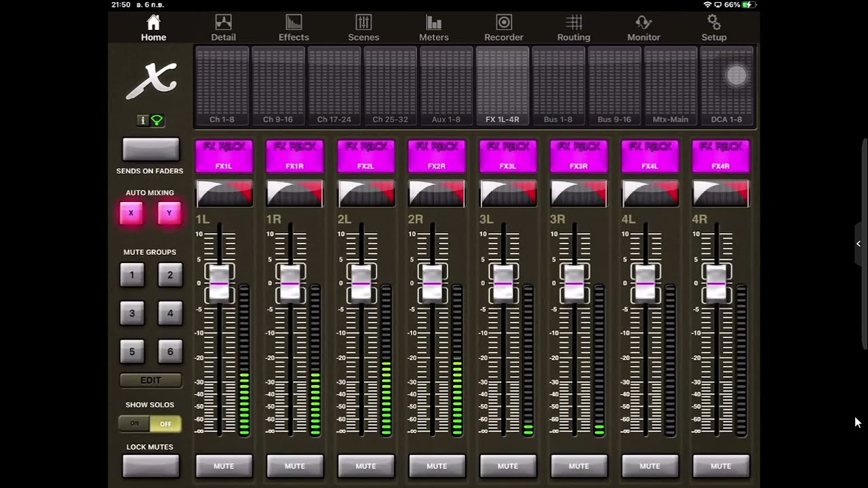
Task: Activate Mute Group 6
Action: tap(170, 351)
